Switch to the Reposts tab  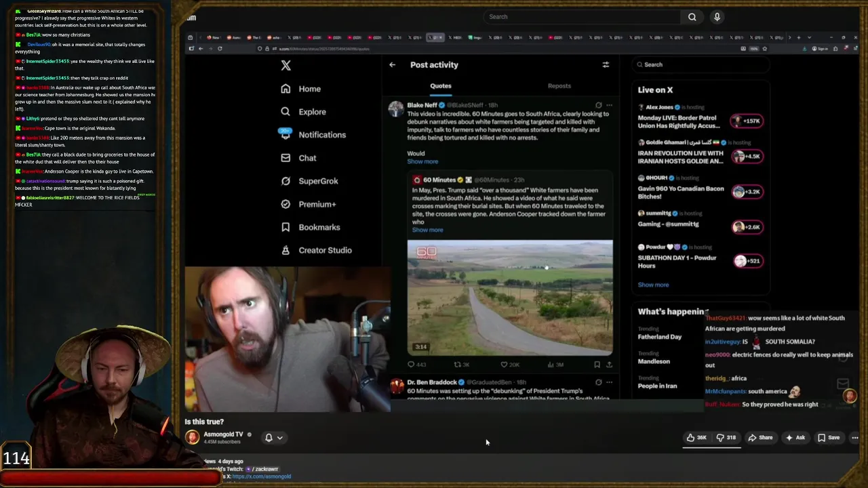(559, 86)
